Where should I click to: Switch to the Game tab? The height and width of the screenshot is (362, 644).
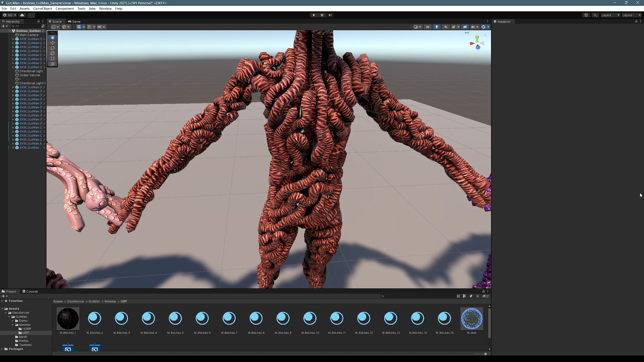[74, 21]
